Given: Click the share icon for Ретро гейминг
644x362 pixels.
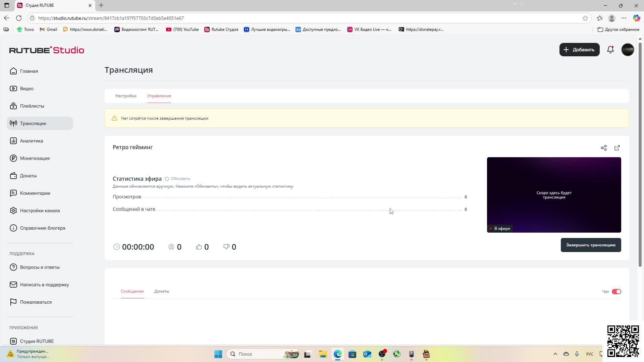Looking at the screenshot, I should pyautogui.click(x=604, y=148).
